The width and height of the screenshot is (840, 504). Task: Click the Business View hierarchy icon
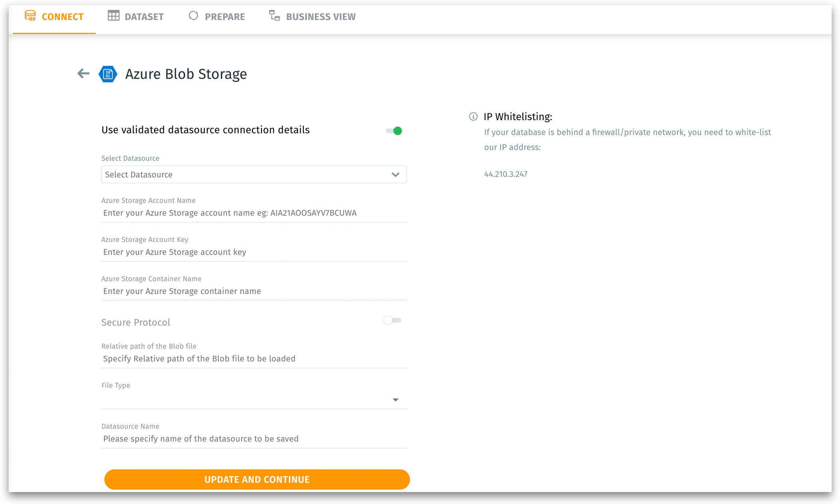click(274, 16)
